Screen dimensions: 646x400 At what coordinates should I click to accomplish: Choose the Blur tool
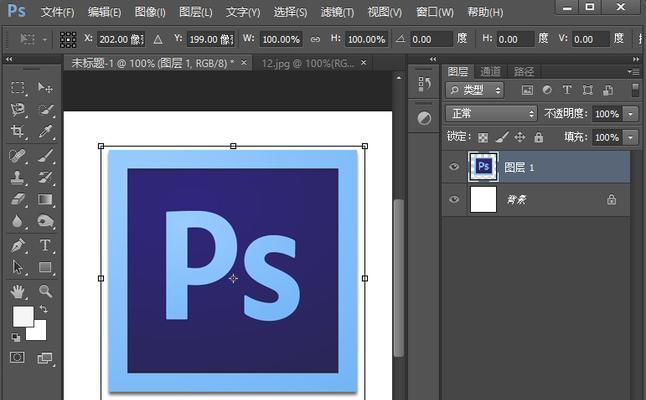tap(17, 221)
